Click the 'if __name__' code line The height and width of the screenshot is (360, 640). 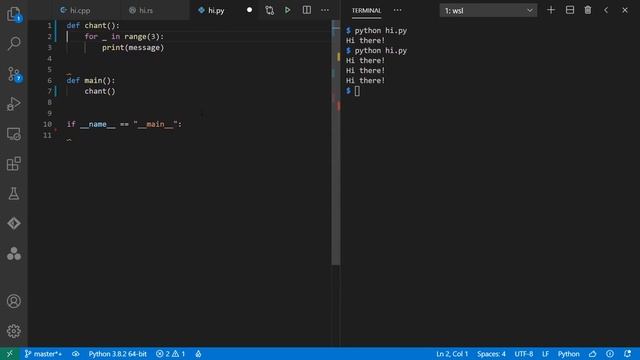(x=124, y=124)
